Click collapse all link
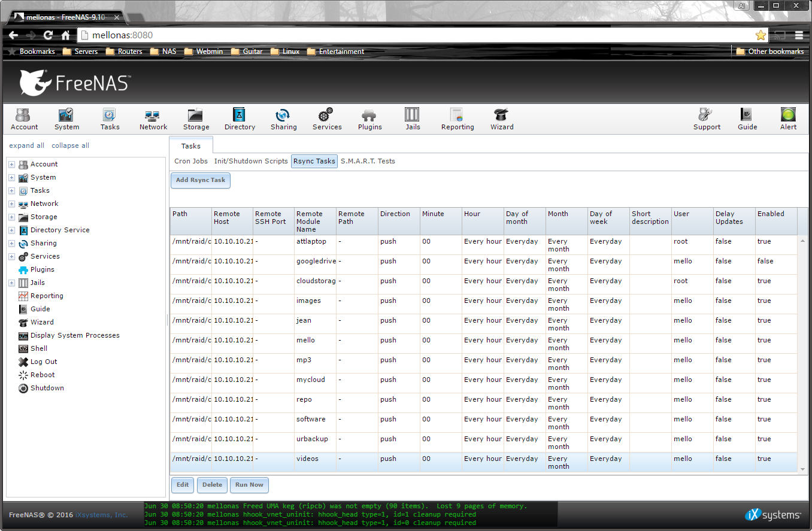Image resolution: width=812 pixels, height=531 pixels. point(70,145)
